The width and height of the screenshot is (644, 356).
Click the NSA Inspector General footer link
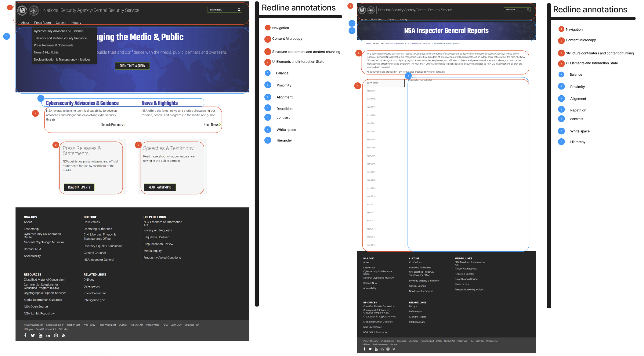tap(99, 260)
